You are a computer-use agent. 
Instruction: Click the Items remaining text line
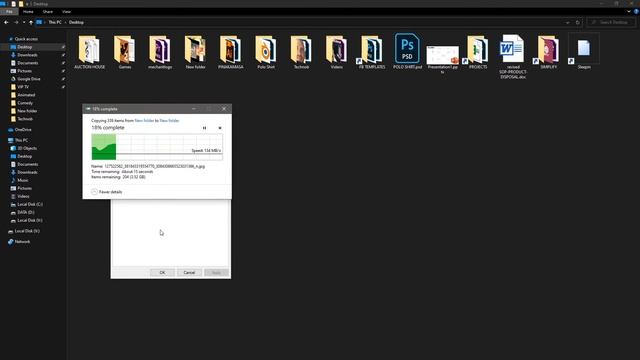[x=118, y=177]
